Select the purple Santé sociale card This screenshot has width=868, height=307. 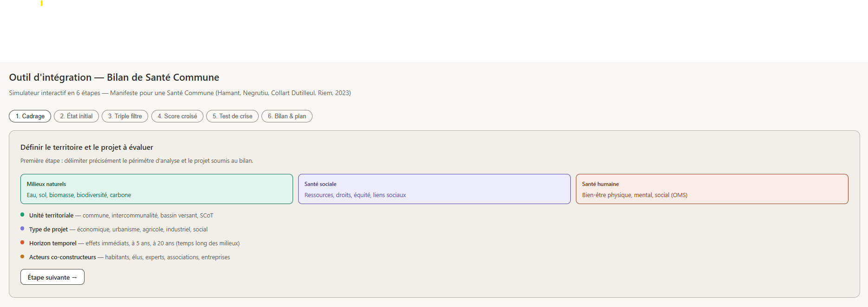[x=434, y=189]
